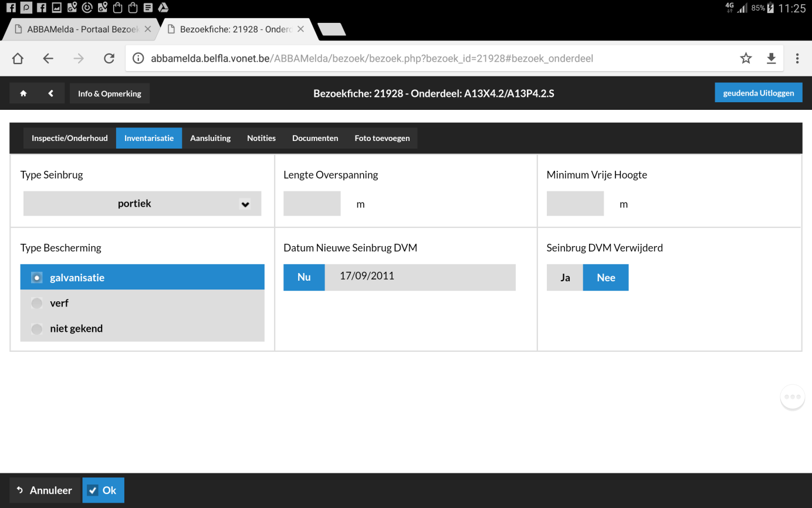812x508 pixels.
Task: Navigate back with browser back arrow
Action: pyautogui.click(x=48, y=58)
